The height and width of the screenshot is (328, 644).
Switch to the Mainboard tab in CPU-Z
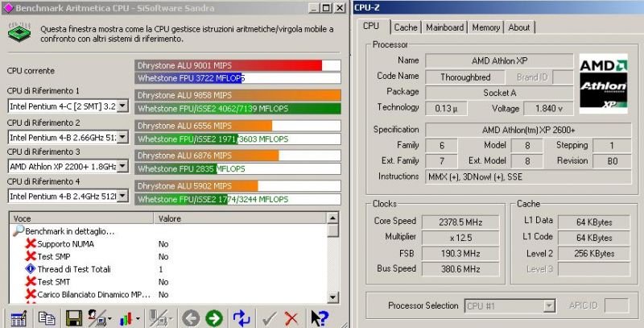[x=445, y=27]
